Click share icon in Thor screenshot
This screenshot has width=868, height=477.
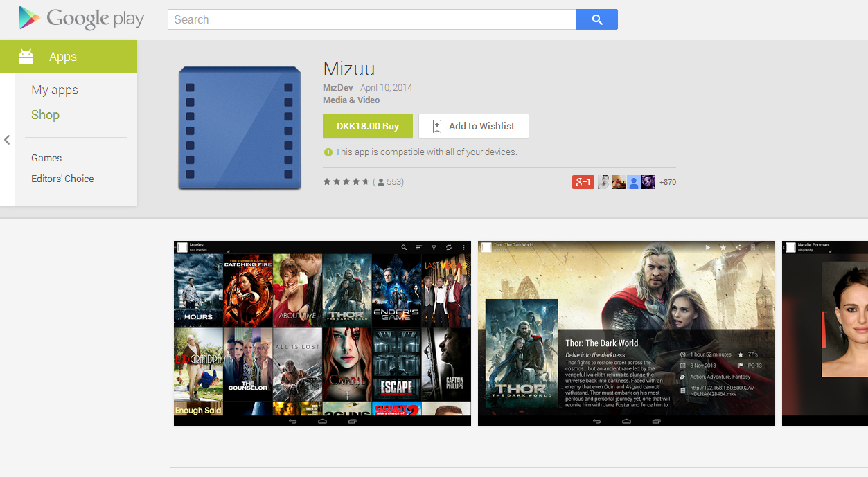[738, 247]
